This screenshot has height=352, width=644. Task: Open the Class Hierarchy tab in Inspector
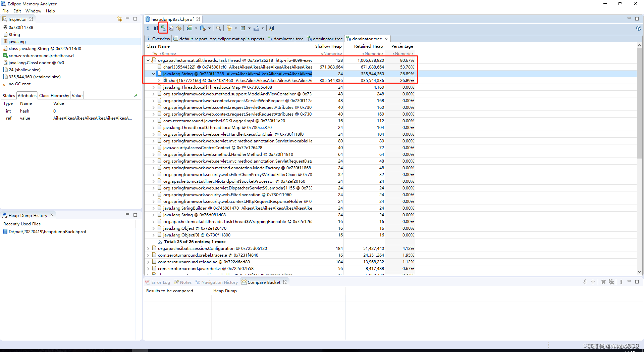(x=54, y=96)
